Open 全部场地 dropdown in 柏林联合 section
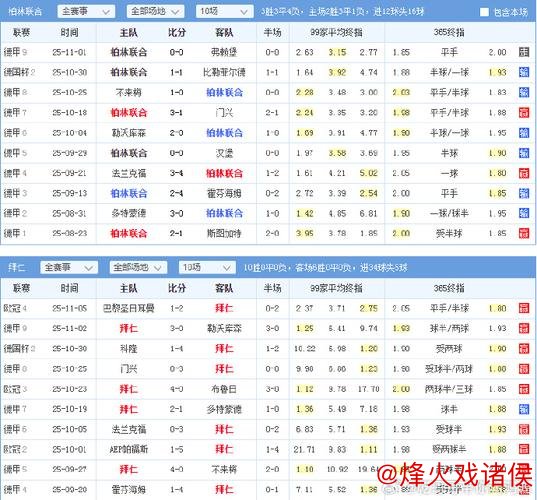Image resolution: width=537 pixels, height=500 pixels. (x=155, y=12)
